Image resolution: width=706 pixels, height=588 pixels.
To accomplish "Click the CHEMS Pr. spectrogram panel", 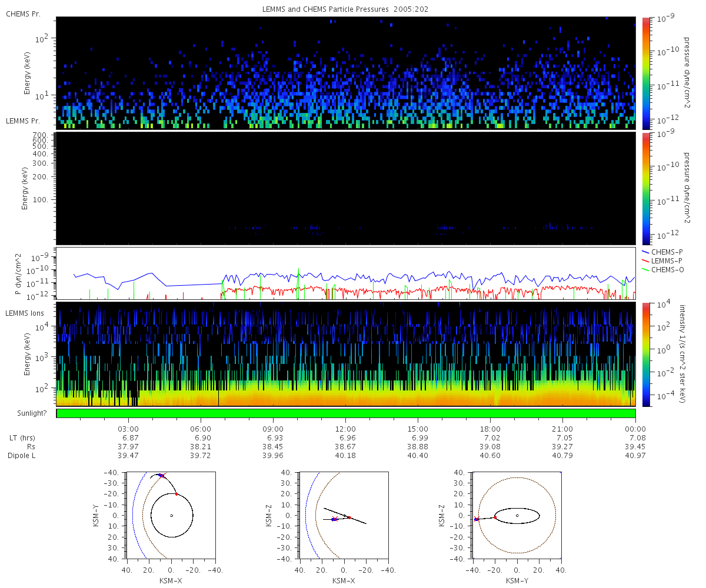I will pos(346,73).
